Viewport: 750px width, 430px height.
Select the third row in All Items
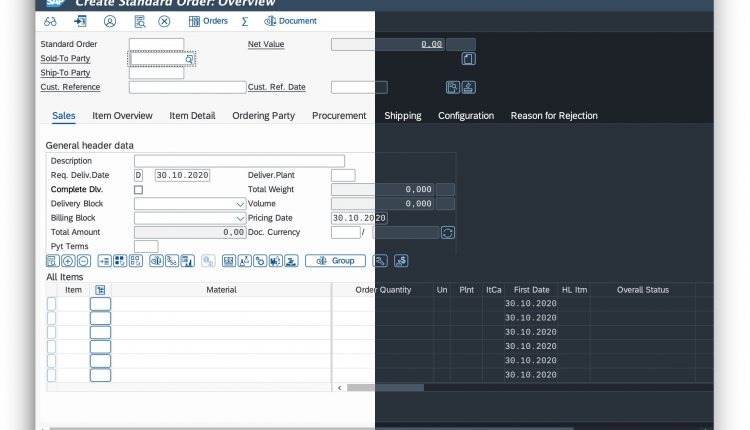click(x=52, y=332)
